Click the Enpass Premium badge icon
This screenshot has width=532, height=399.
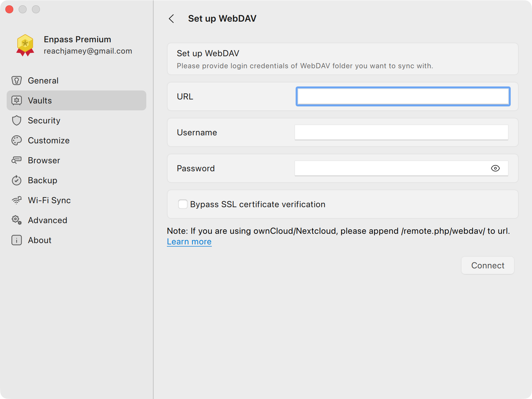coord(25,45)
